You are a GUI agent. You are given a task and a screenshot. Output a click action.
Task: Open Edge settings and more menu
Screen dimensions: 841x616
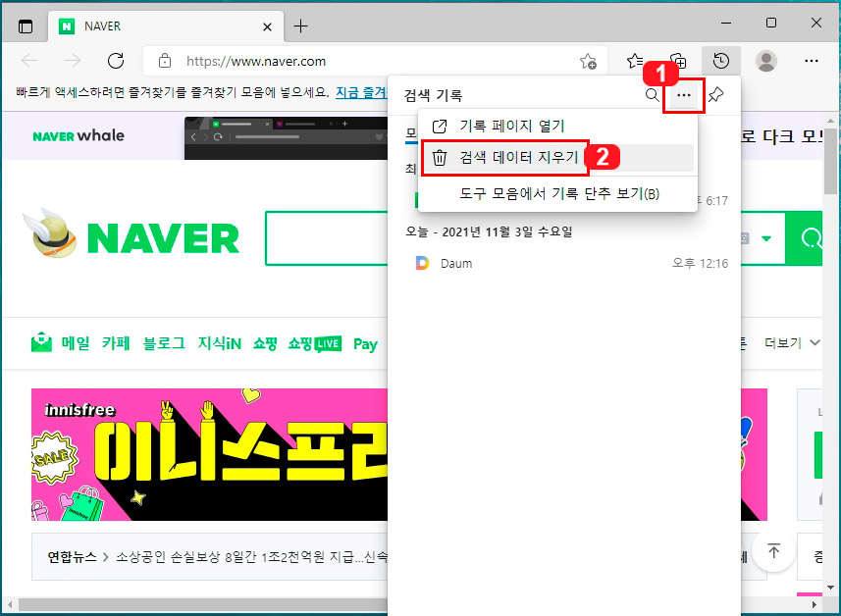(811, 61)
